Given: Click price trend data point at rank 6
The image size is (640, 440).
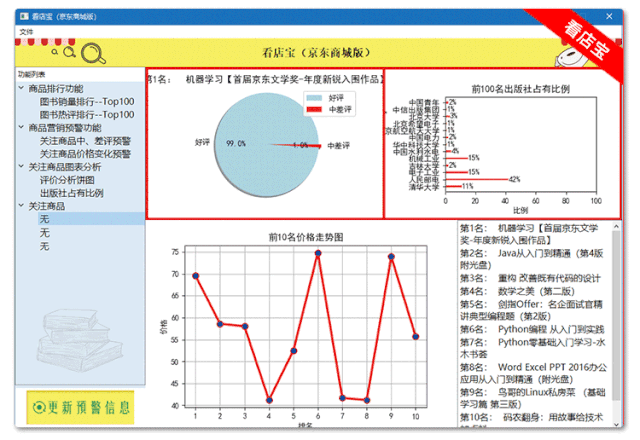Looking at the screenshot, I should tap(318, 253).
